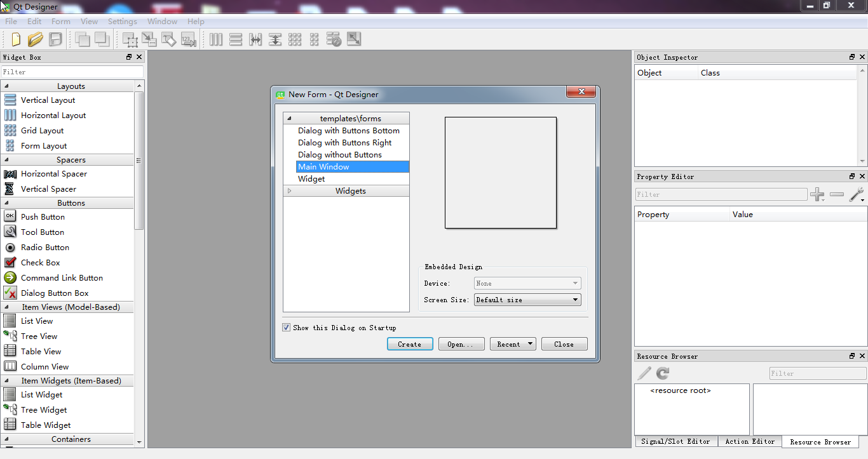The width and height of the screenshot is (868, 459).
Task: Open the Edit menu
Action: 34,21
